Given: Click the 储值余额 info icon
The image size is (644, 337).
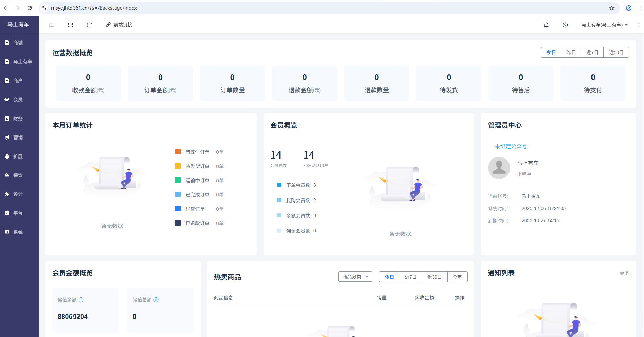Looking at the screenshot, I should click(81, 300).
